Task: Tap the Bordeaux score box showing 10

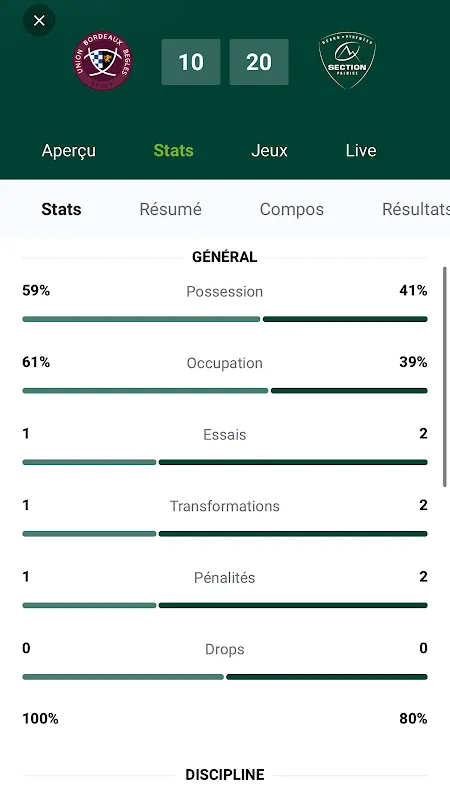Action: 191,62
